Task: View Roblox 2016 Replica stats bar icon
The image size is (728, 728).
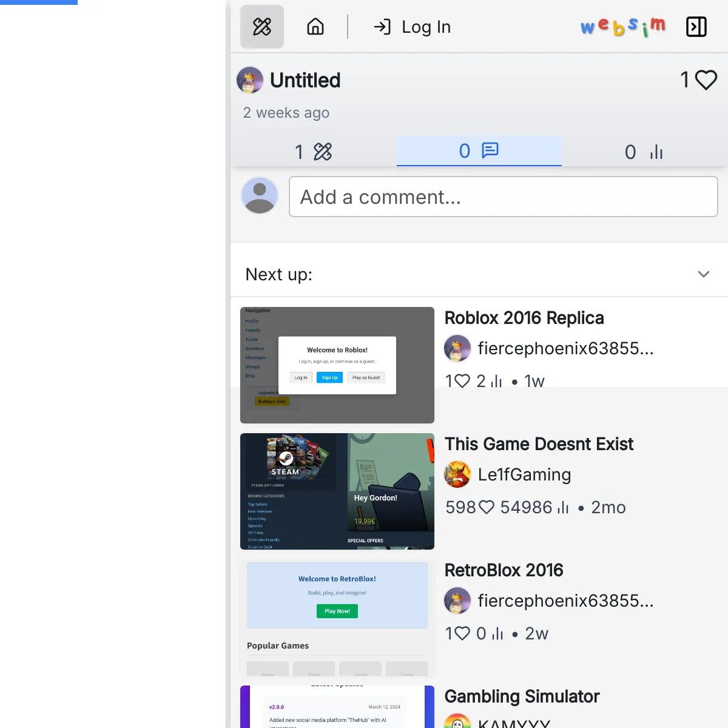Action: click(497, 381)
